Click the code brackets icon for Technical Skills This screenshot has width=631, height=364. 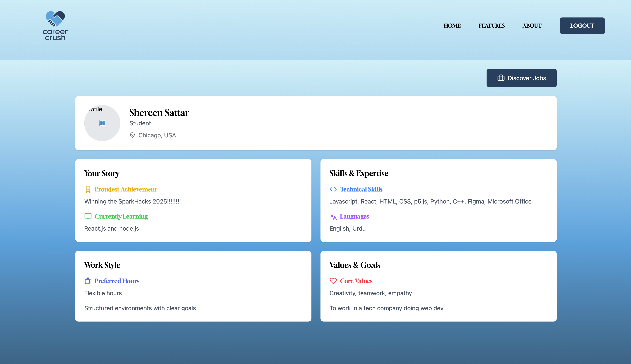333,189
